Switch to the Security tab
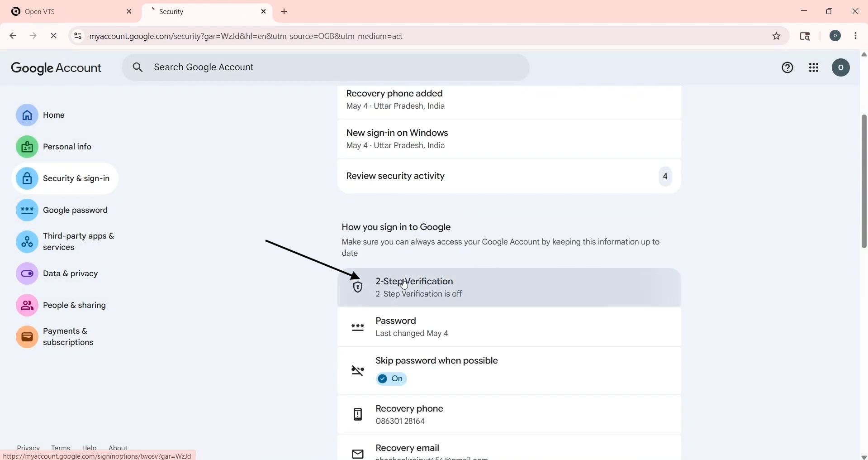The height and width of the screenshot is (460, 868). coord(207,12)
